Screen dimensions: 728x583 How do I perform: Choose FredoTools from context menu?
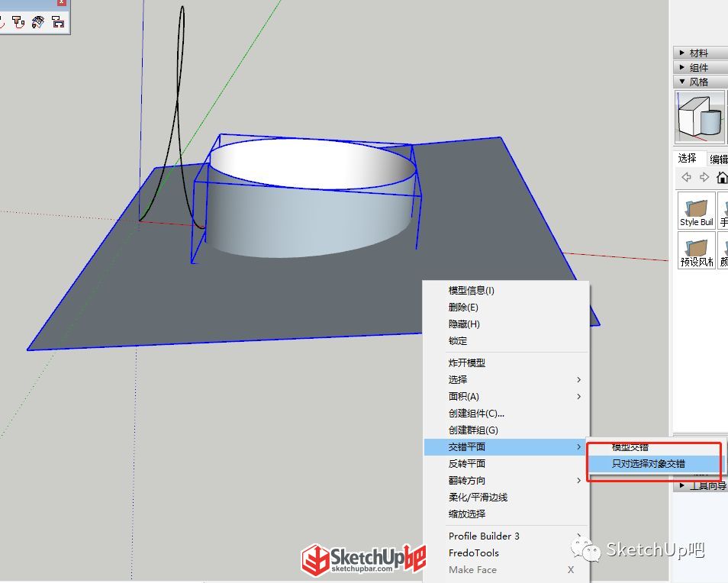click(x=507, y=552)
